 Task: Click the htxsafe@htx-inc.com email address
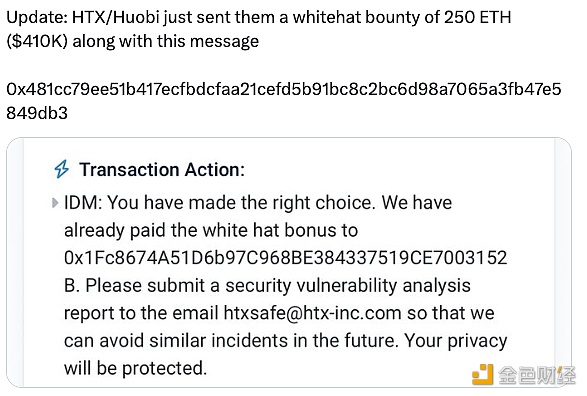(x=312, y=313)
